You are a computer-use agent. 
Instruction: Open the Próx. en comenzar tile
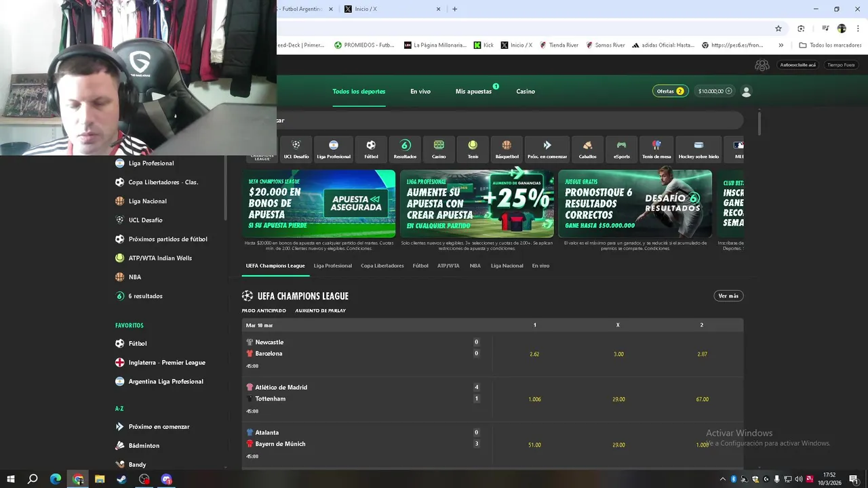(x=547, y=149)
